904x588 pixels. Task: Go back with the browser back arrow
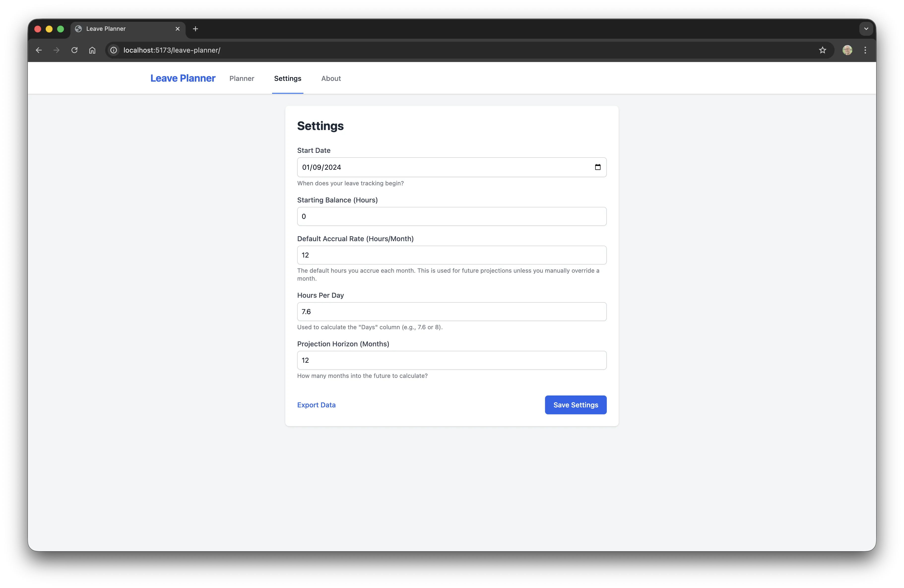(39, 50)
